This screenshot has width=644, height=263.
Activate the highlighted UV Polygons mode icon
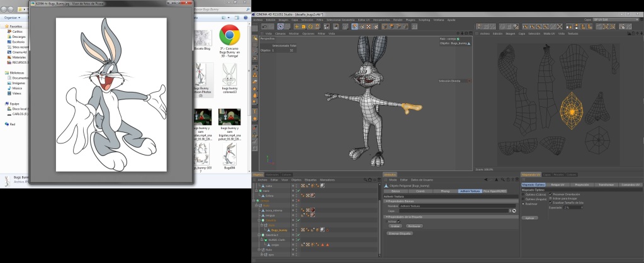click(354, 26)
